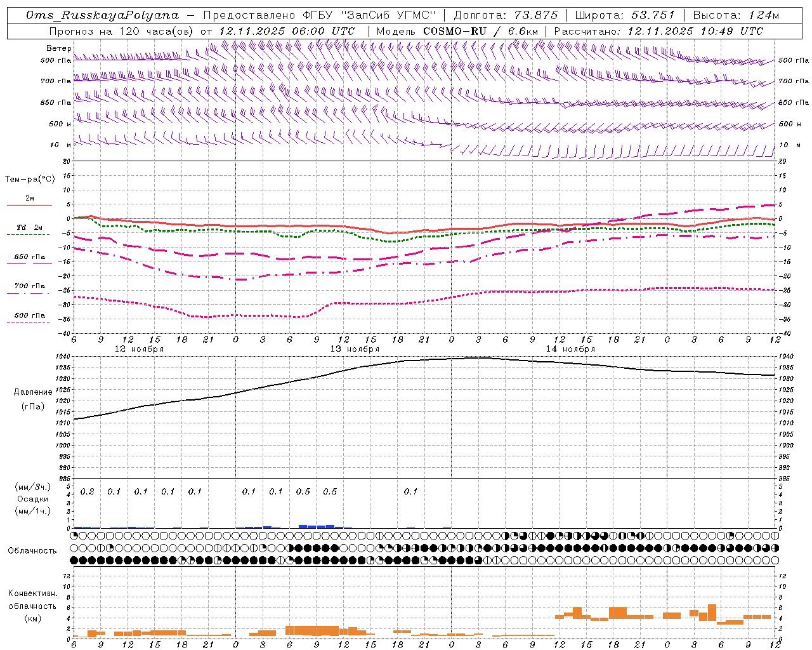Viewport: 812px width, 650px height.
Task: Click the longitude value Долгота: 73.875
Action: click(506, 15)
